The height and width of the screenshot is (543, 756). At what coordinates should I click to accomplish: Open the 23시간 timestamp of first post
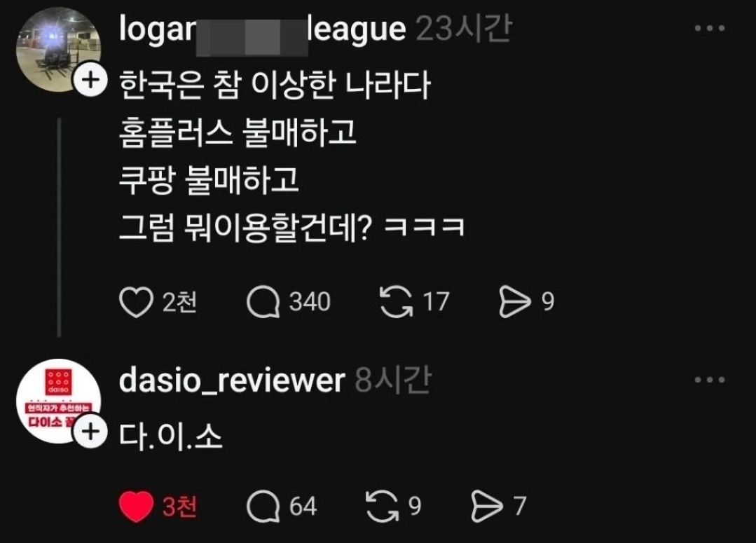[x=463, y=29]
